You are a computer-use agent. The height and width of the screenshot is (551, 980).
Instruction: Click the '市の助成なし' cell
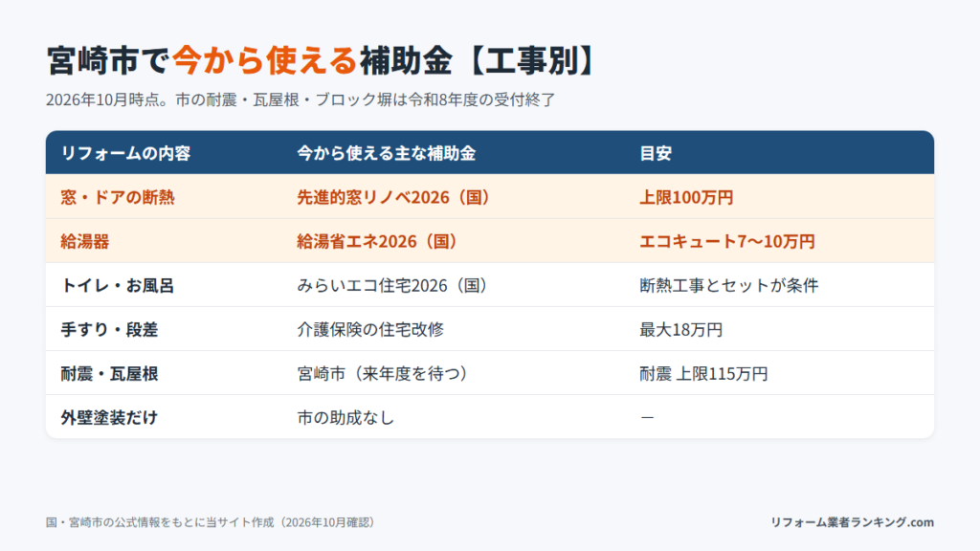pyautogui.click(x=345, y=417)
